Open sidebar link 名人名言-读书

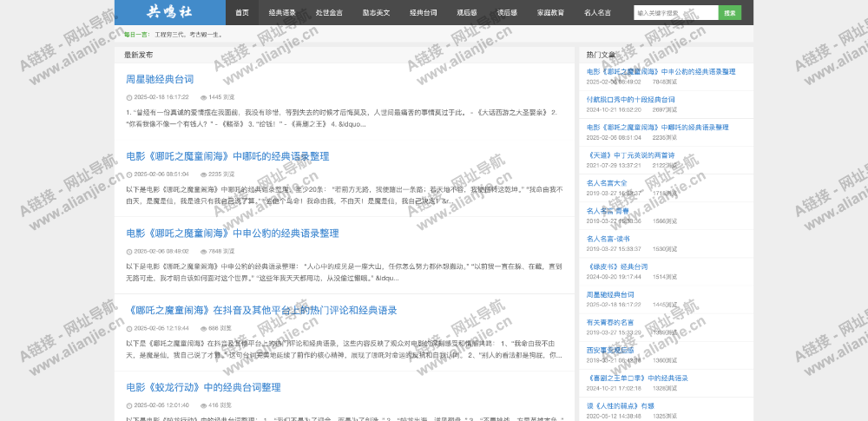608,239
